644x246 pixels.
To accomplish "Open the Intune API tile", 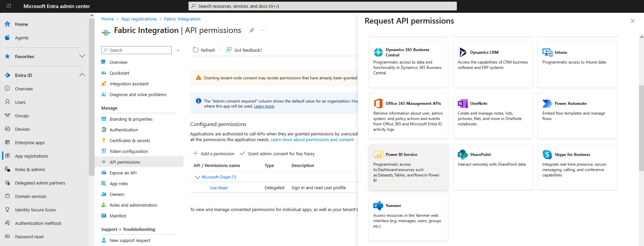I will (577, 65).
